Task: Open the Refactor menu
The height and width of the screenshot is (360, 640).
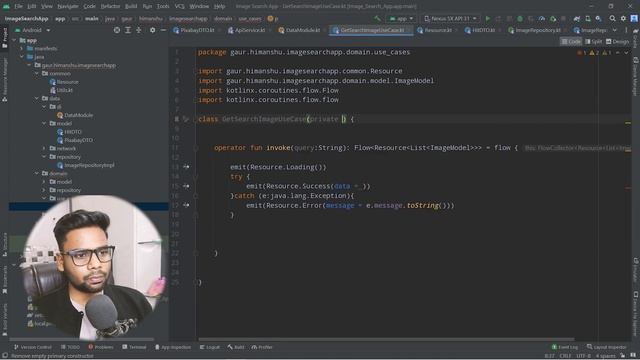Action: point(110,7)
